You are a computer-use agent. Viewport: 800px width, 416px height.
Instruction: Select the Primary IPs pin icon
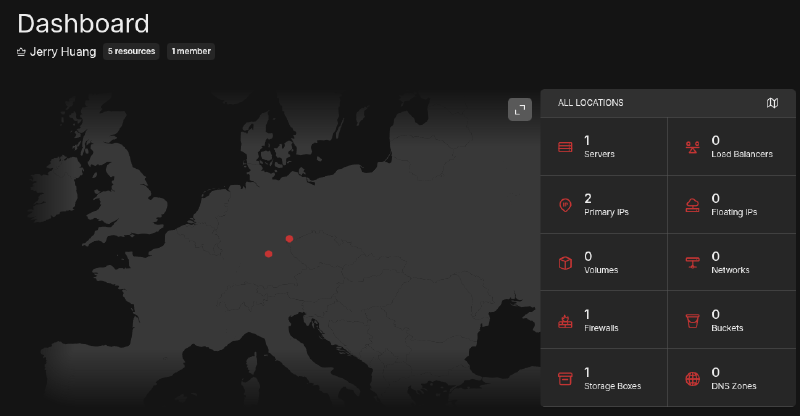[x=565, y=205]
